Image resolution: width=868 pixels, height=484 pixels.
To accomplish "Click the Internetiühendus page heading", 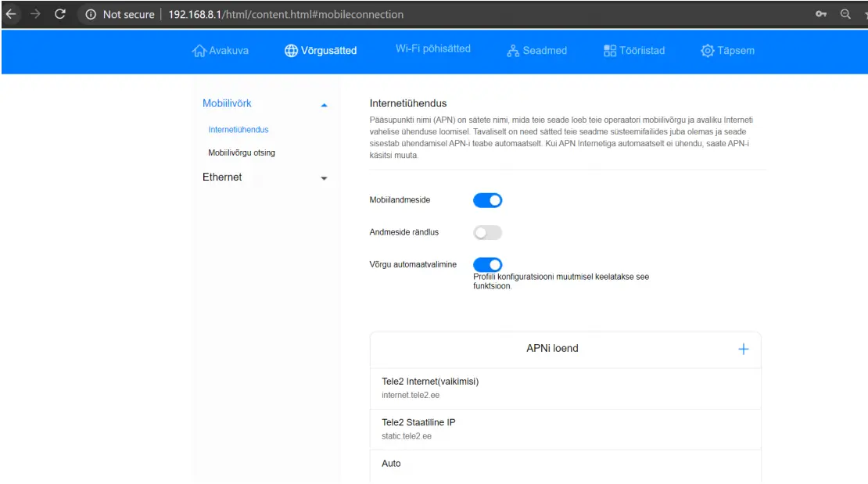I will [x=408, y=103].
